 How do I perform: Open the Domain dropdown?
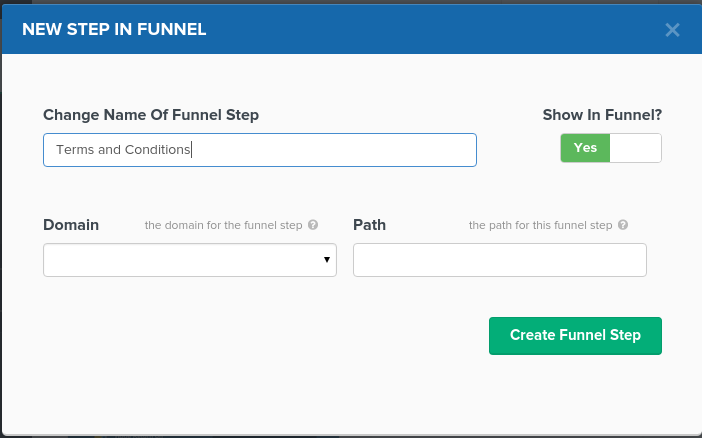click(189, 260)
